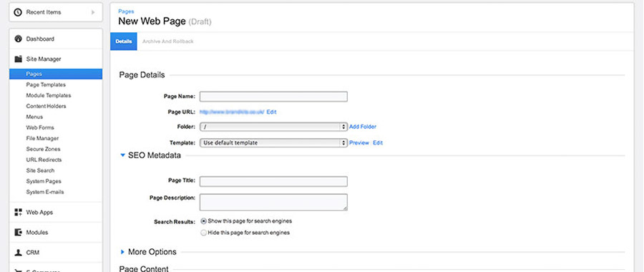Click the template Preview link

pyautogui.click(x=359, y=143)
